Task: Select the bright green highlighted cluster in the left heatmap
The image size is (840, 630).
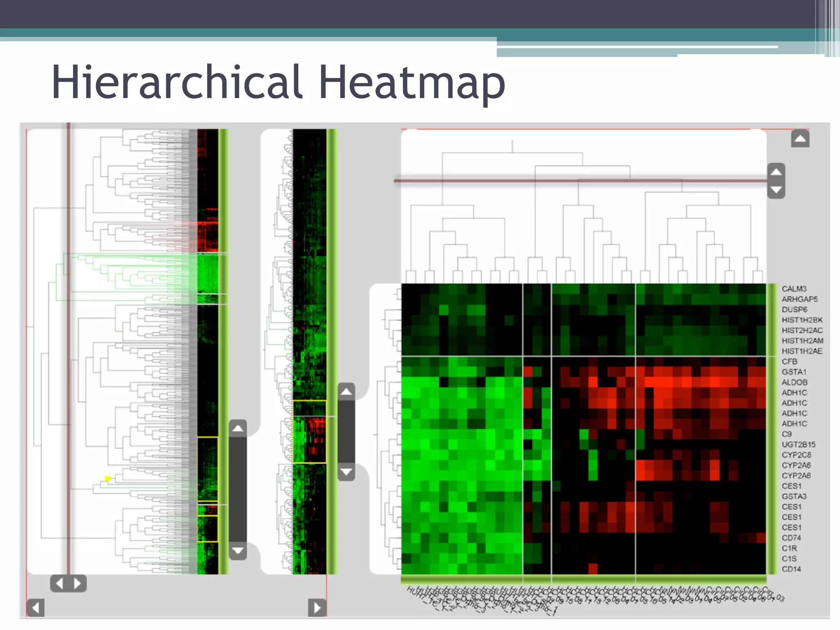Action: point(208,274)
